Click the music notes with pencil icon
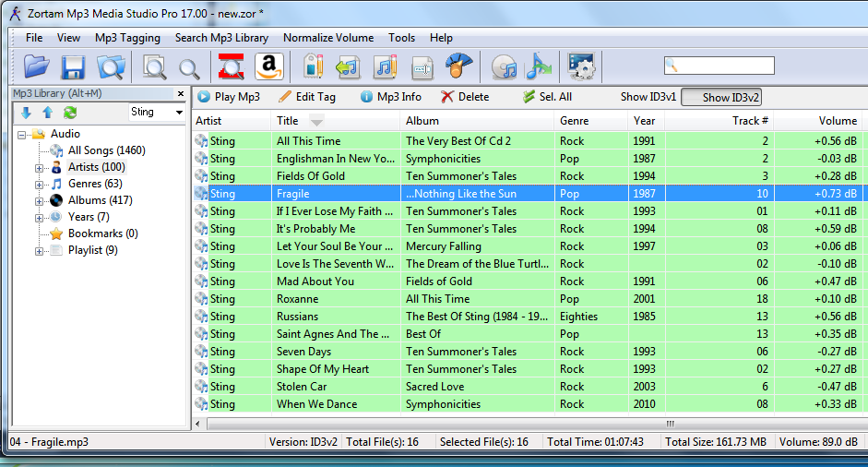 (386, 66)
